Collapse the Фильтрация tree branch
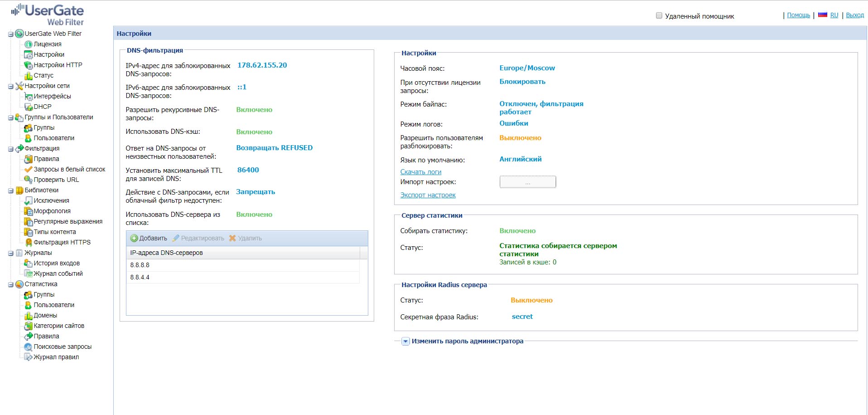The height and width of the screenshot is (415, 868). [x=10, y=149]
